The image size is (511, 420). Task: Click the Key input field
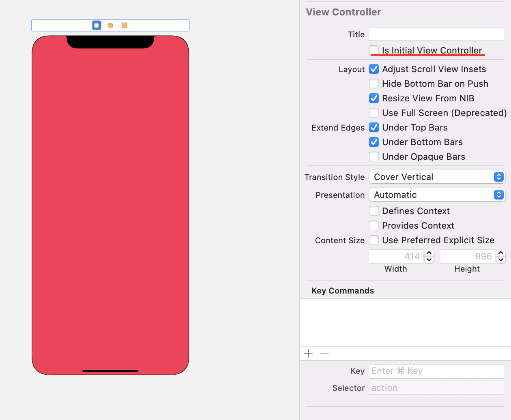point(437,371)
